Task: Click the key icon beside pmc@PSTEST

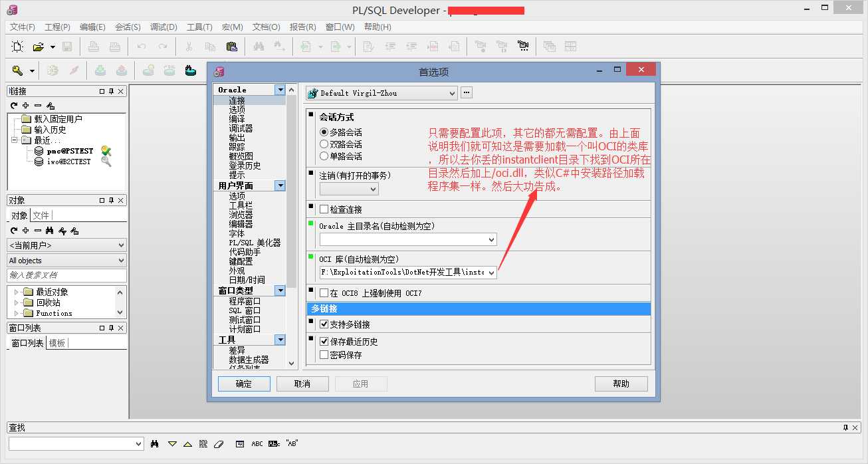Action: pos(106,151)
